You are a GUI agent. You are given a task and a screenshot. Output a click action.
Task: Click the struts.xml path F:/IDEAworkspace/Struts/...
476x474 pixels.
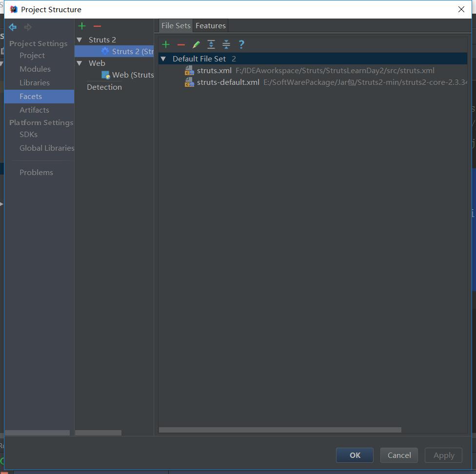tap(335, 71)
